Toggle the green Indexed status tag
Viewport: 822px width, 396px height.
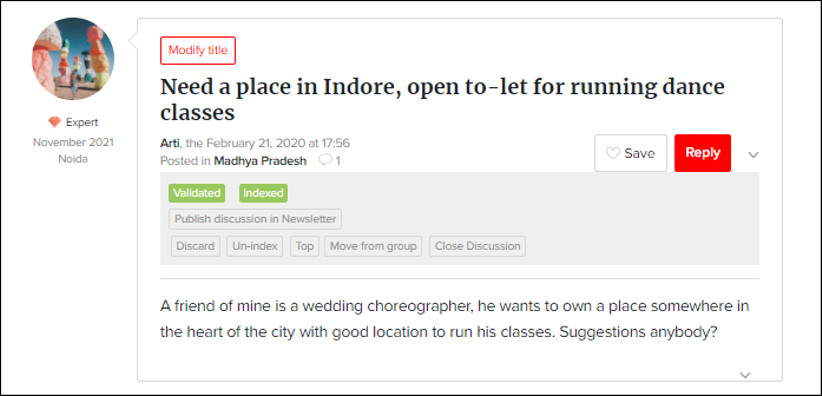263,193
